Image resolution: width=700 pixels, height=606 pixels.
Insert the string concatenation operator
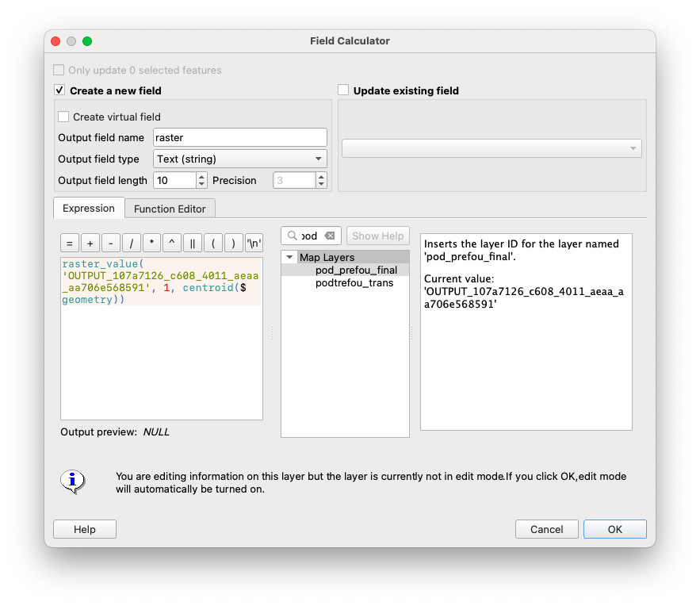click(193, 244)
